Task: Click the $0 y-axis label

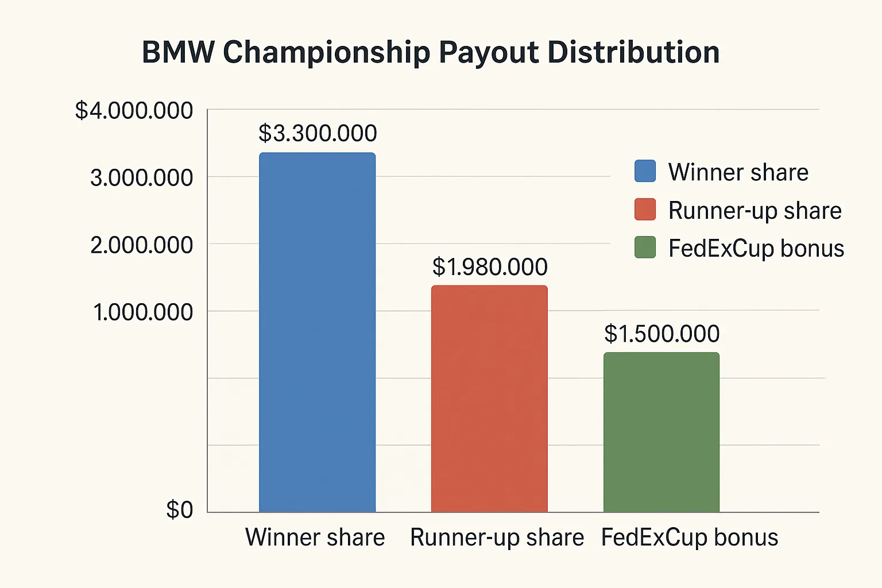Action: [179, 509]
